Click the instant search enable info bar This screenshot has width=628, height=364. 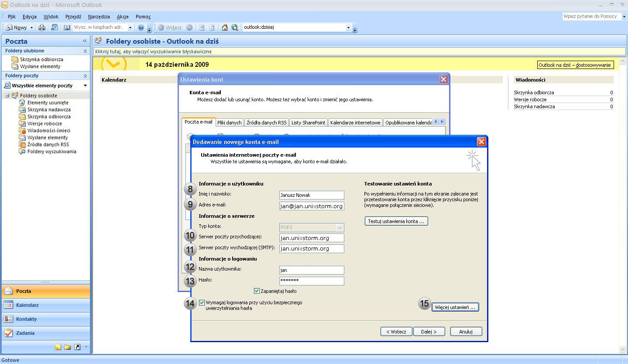click(360, 52)
